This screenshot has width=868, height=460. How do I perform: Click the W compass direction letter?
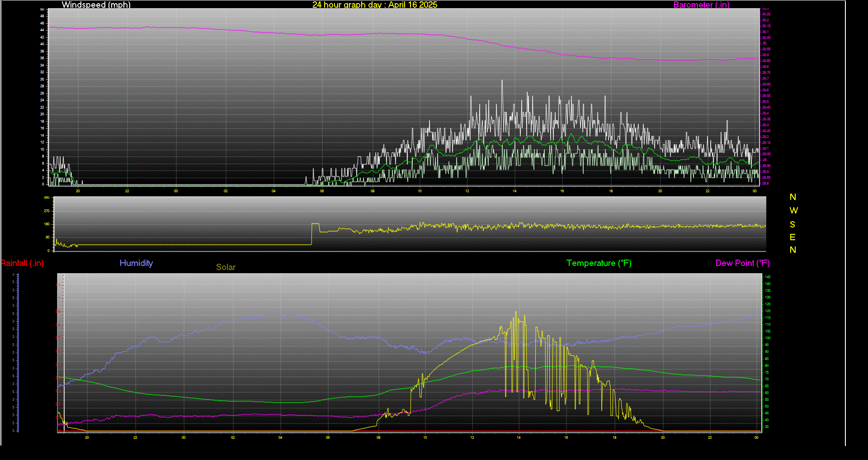pos(793,211)
